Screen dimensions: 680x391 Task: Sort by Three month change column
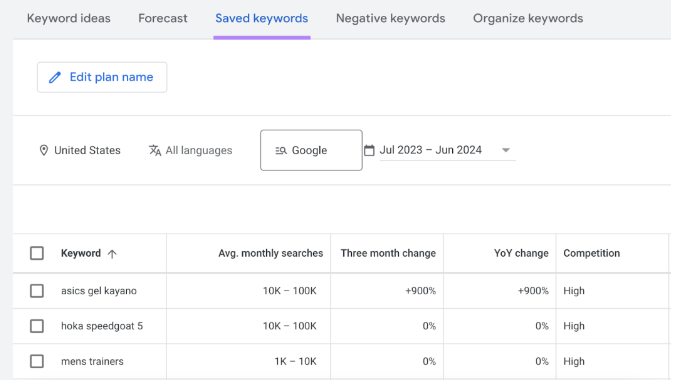coord(388,253)
